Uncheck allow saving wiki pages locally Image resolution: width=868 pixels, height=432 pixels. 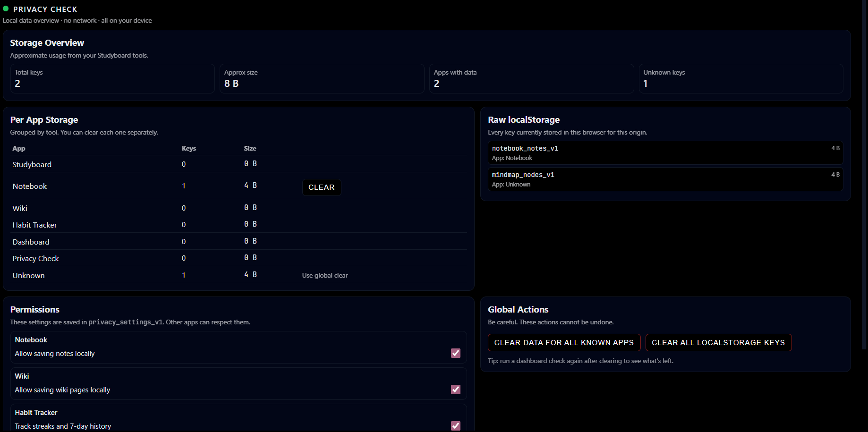(456, 390)
